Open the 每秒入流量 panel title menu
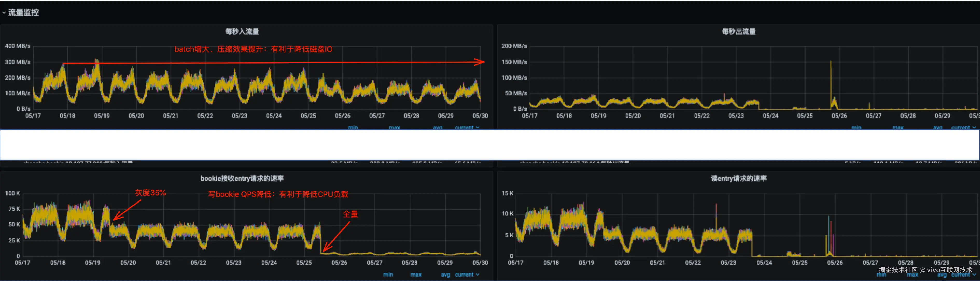Viewport: 980px width, 281px height. (x=242, y=32)
